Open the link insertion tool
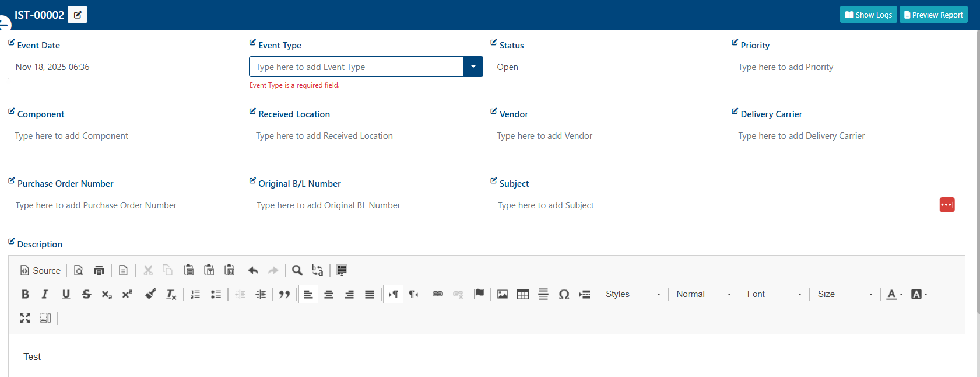The image size is (980, 377). coord(438,294)
